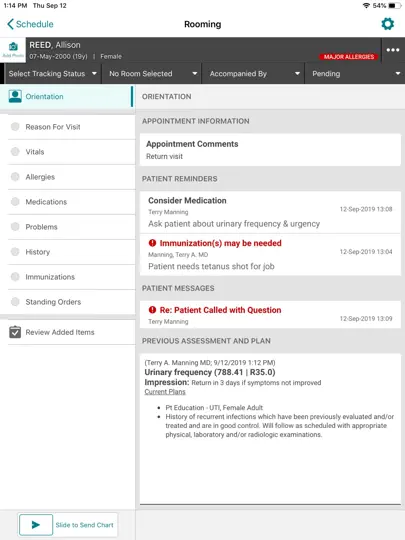Open the Pending status dropdown
This screenshot has width=405, height=540.
355,73
